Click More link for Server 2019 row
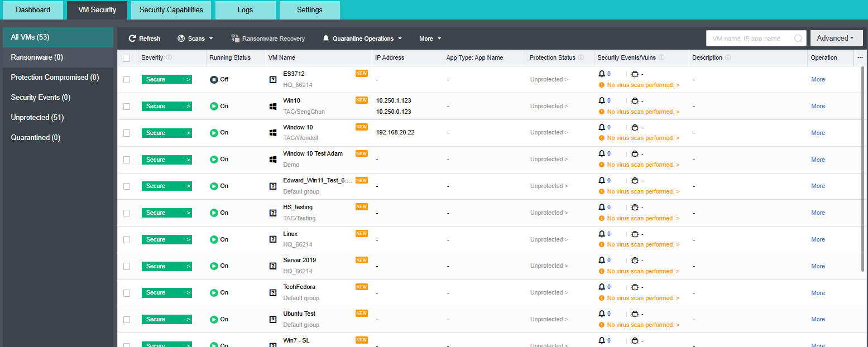The height and width of the screenshot is (347, 868). tap(818, 266)
